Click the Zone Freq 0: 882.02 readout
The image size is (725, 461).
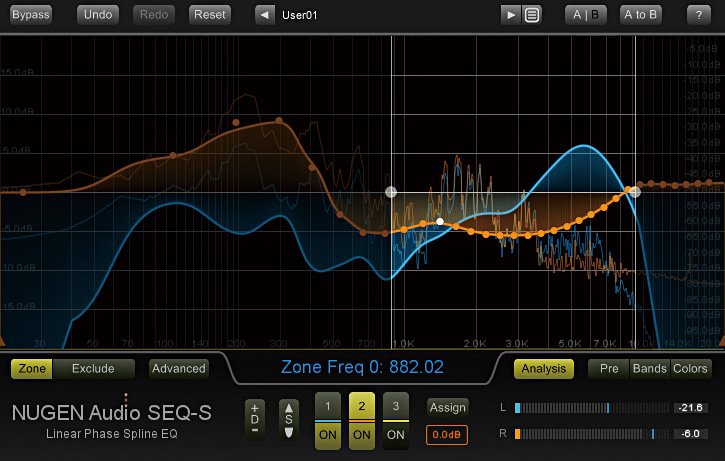tap(362, 367)
